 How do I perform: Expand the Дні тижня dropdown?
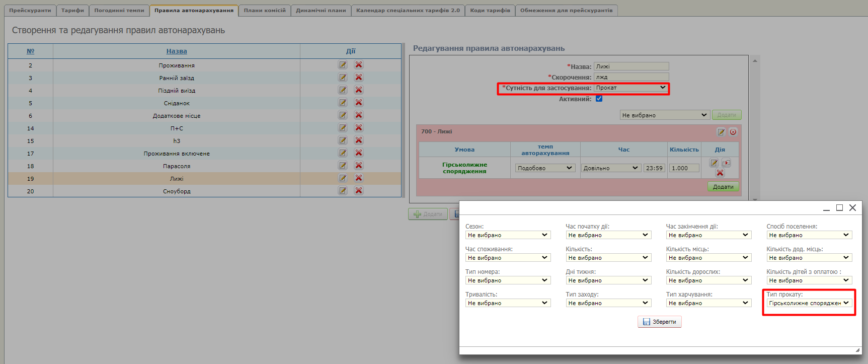tap(608, 280)
